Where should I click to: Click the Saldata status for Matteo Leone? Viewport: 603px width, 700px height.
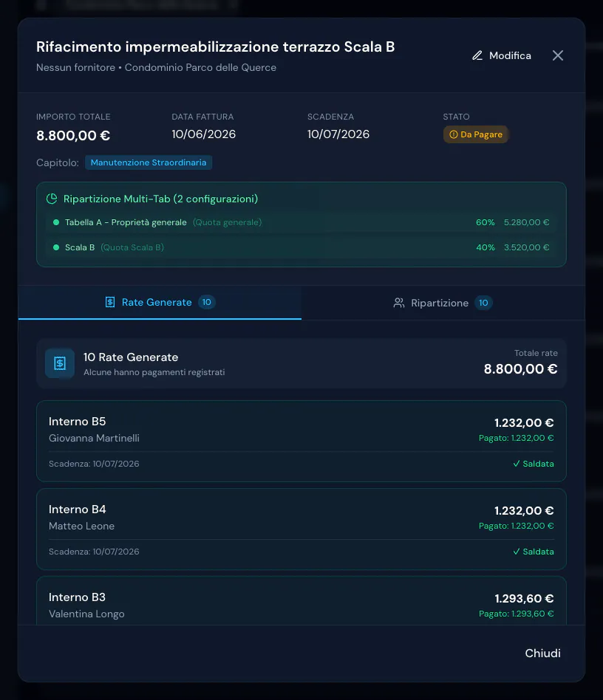click(534, 552)
